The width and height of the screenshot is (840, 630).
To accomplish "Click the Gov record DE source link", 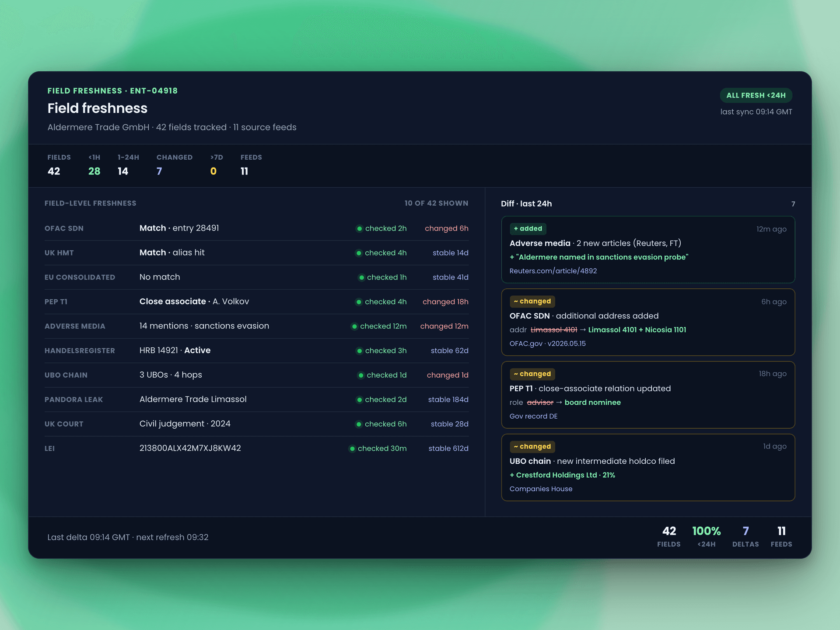I will (533, 416).
